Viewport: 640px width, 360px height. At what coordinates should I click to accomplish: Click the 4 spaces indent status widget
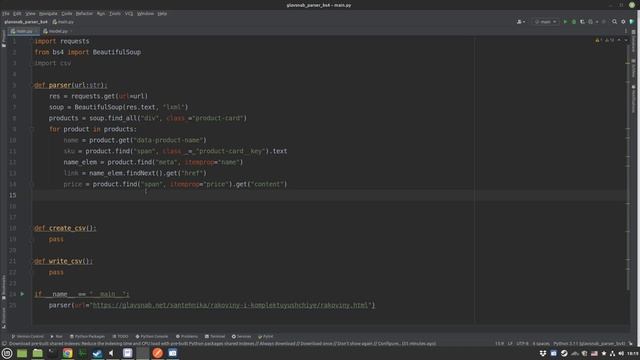pyautogui.click(x=541, y=344)
